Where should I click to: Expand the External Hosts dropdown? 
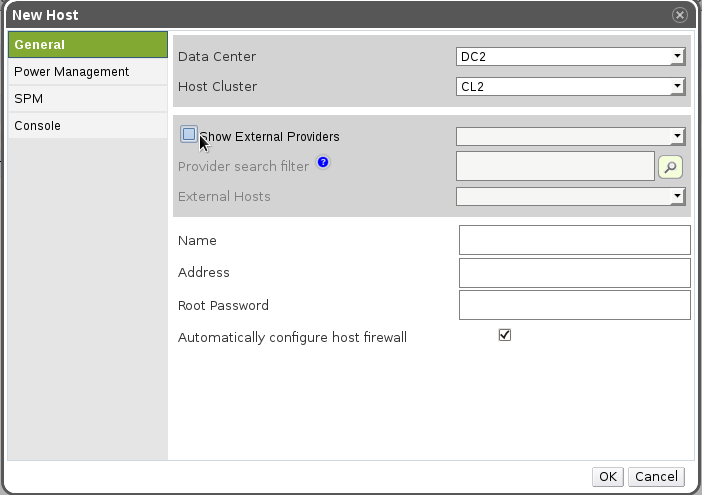tap(570, 196)
